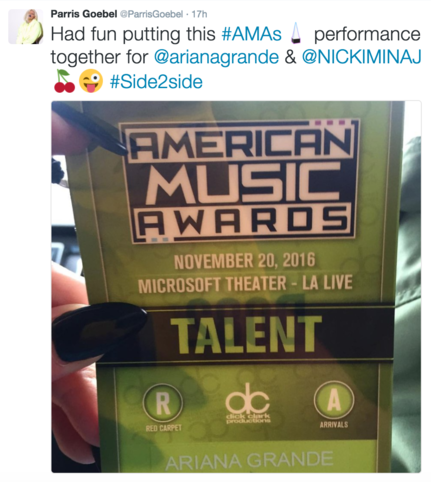This screenshot has height=482, width=431.
Task: Open the #AMAs hashtag
Action: (251, 34)
